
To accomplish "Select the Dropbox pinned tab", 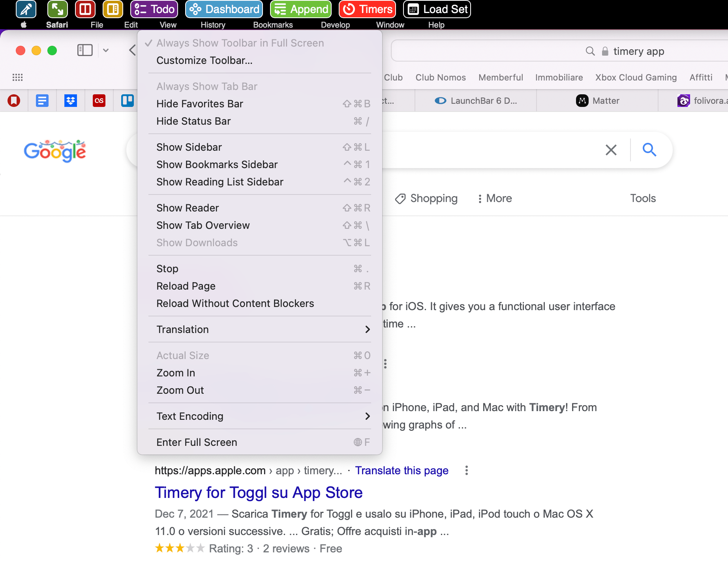I will click(71, 101).
